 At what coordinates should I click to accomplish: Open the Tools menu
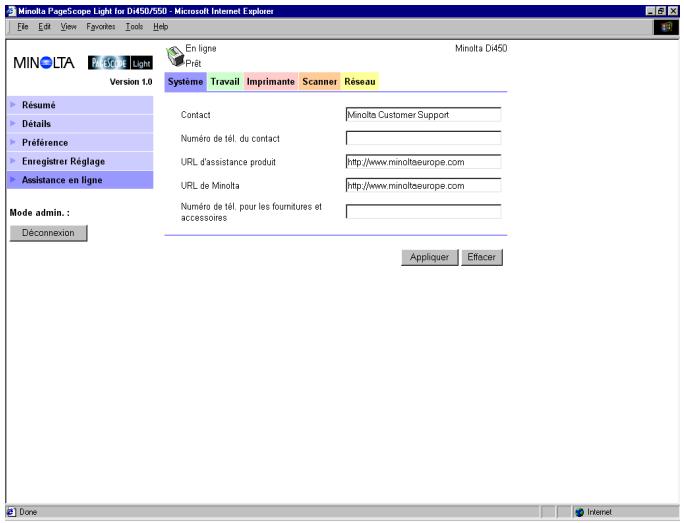tap(134, 27)
